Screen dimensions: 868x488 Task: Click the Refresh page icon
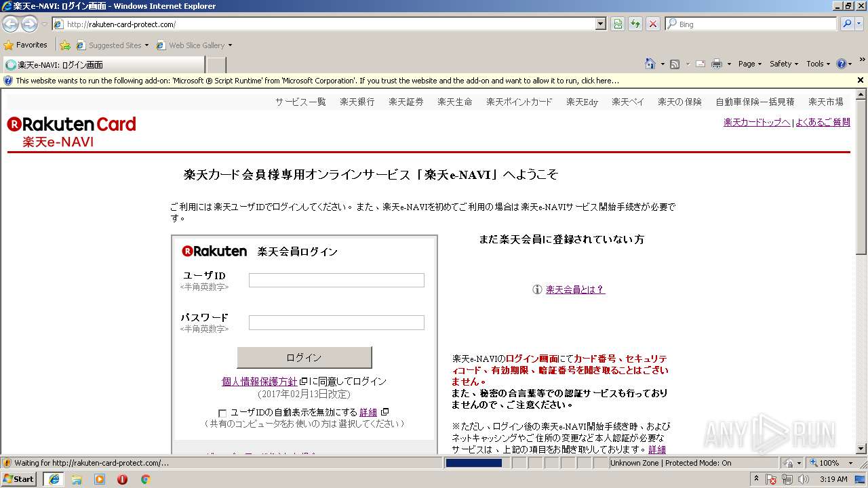635,24
